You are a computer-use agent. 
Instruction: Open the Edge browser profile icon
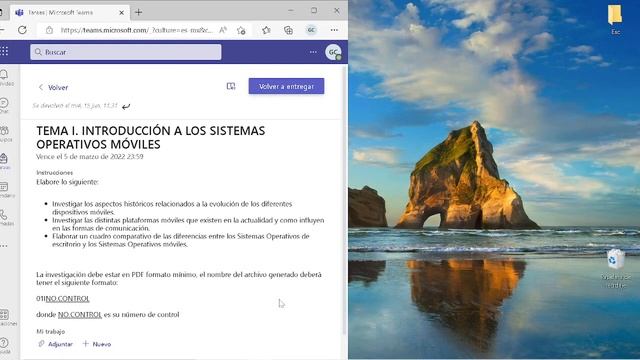click(x=311, y=30)
